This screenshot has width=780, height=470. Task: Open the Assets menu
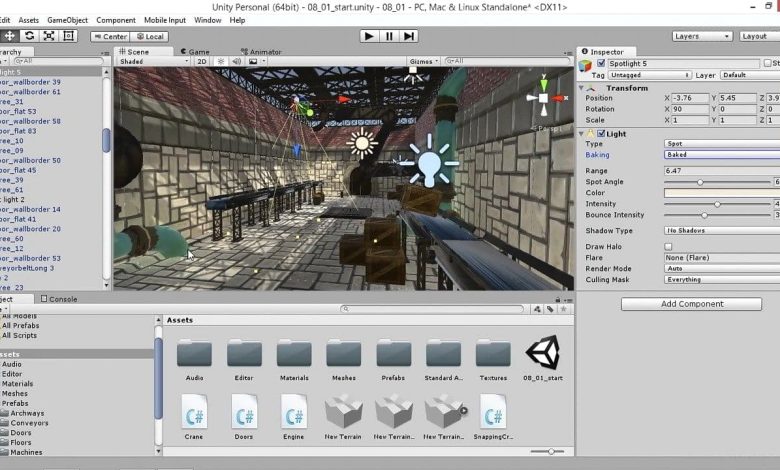28,20
